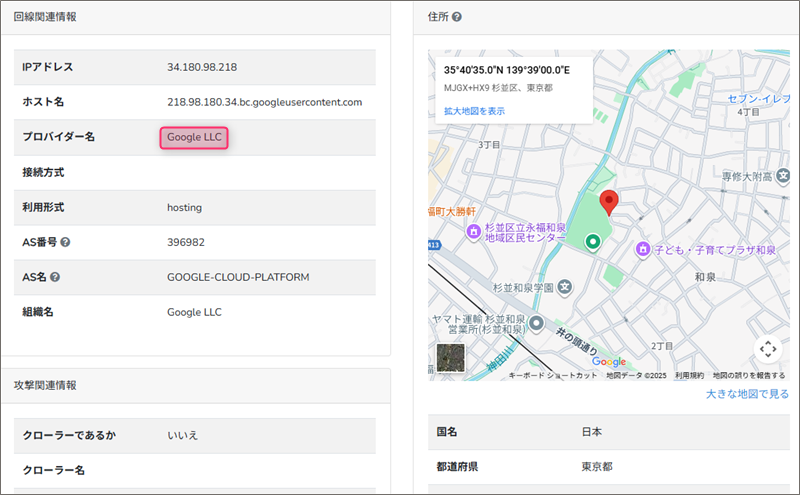Screen dimensions: 800x495
Task: Click the help icon next to 住所
Action: point(457,17)
